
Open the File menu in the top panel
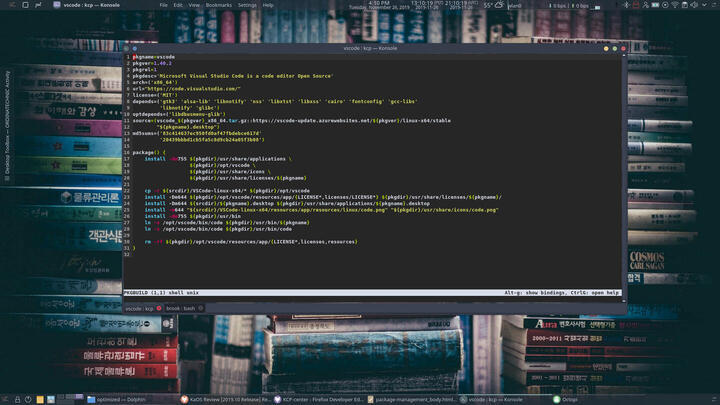pyautogui.click(x=163, y=5)
